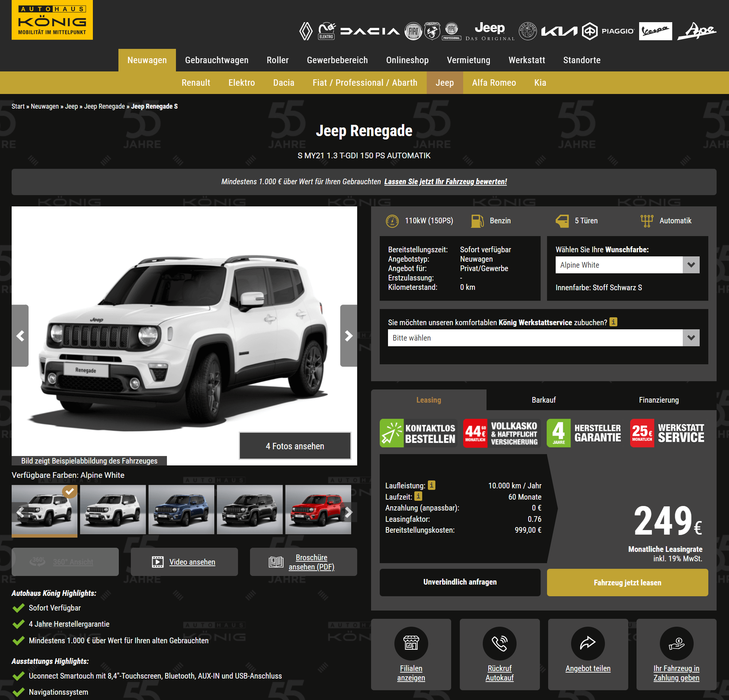Select Kia in brand submenu

point(540,83)
